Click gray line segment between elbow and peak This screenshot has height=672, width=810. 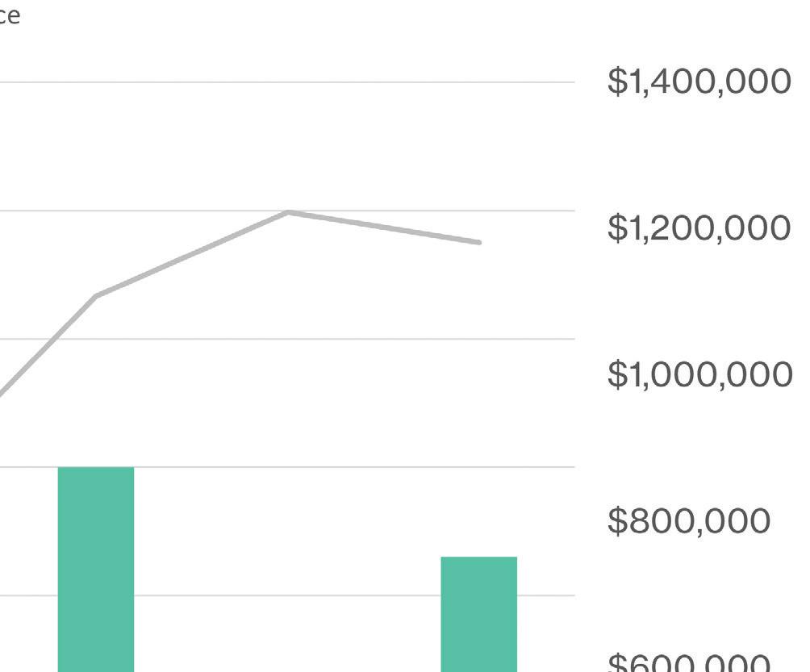192,253
